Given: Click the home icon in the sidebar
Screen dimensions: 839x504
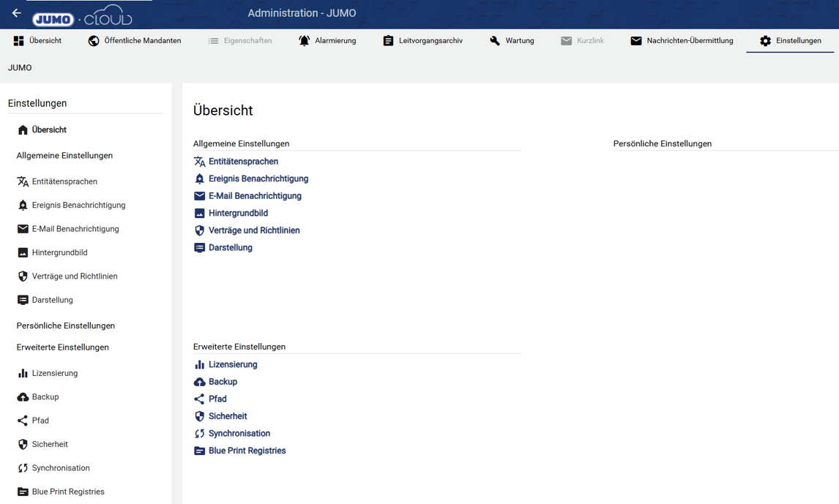Looking at the screenshot, I should pos(23,130).
